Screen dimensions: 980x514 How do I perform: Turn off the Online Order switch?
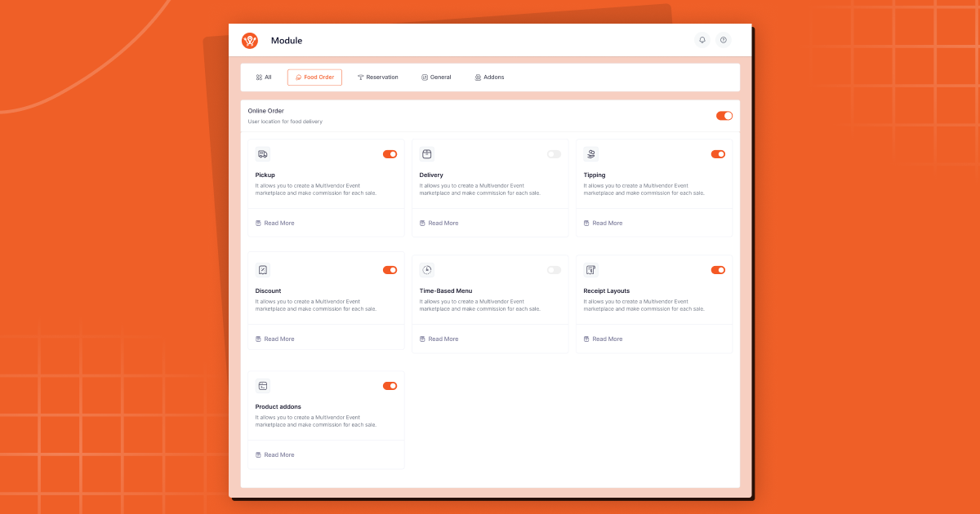(x=724, y=116)
